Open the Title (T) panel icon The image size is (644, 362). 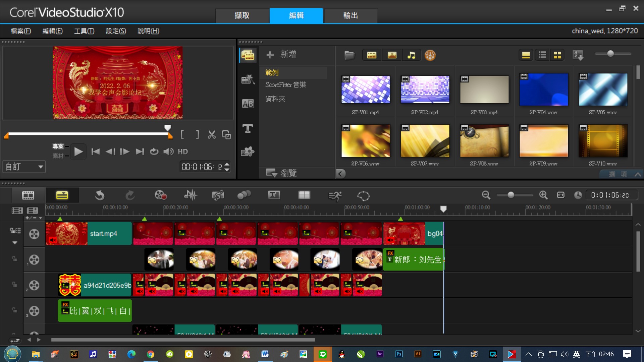click(x=248, y=128)
